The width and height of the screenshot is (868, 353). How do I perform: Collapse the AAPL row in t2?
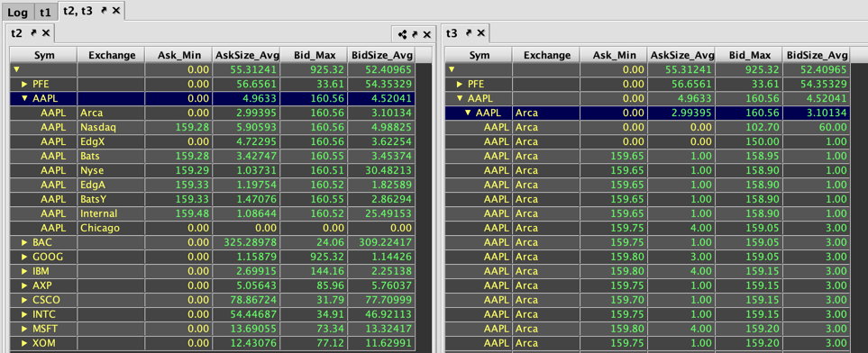click(x=24, y=98)
